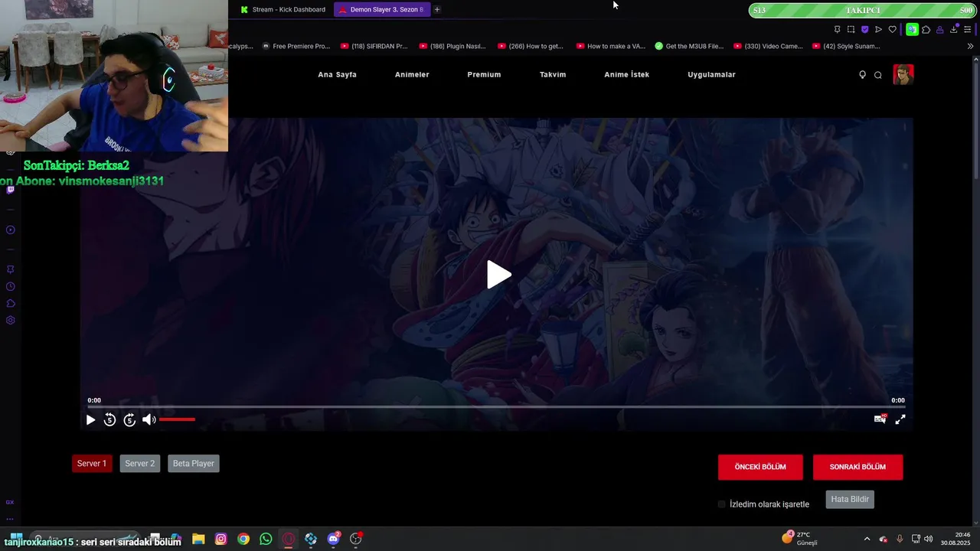Click the Hata Bildir button
The image size is (980, 551).
pyautogui.click(x=850, y=499)
